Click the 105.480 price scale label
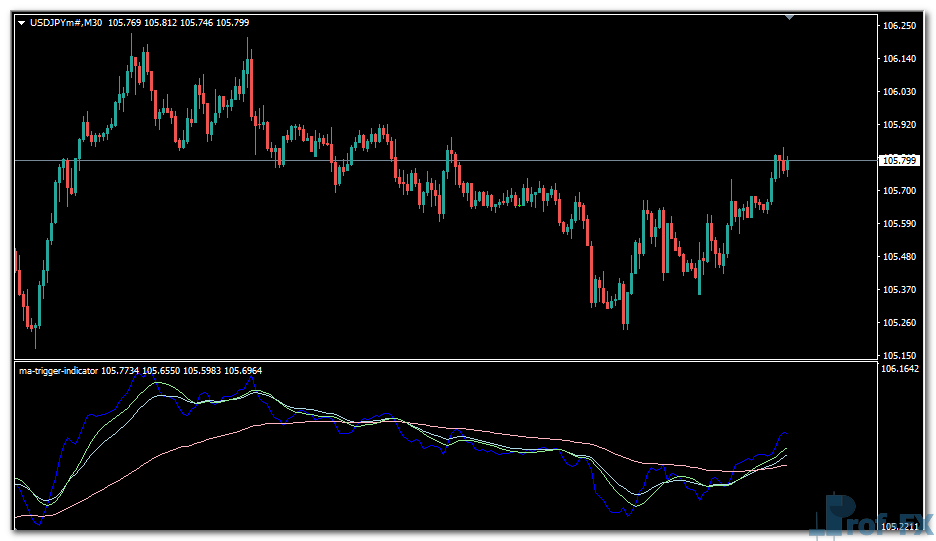 899,257
